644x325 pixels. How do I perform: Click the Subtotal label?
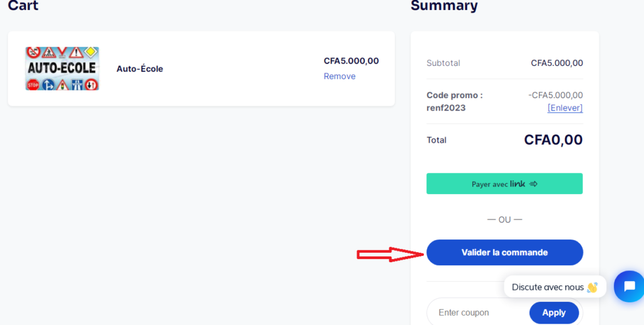point(443,63)
